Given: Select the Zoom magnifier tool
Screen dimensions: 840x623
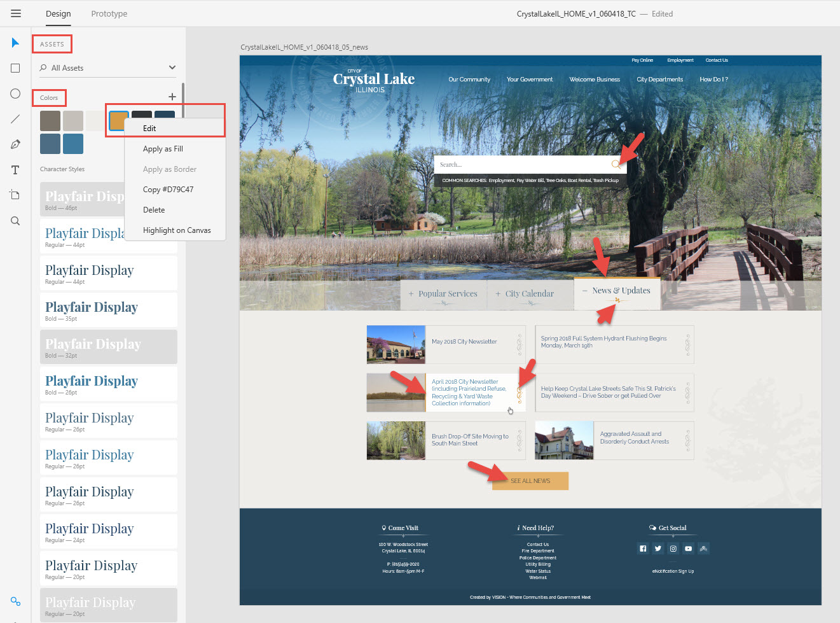Looking at the screenshot, I should point(15,221).
